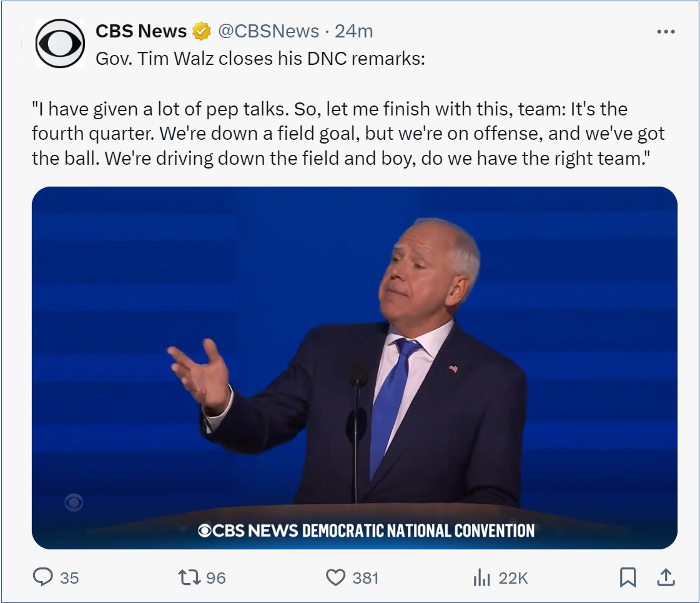Click the gold verified badge
700x603 pixels.
coord(201,31)
